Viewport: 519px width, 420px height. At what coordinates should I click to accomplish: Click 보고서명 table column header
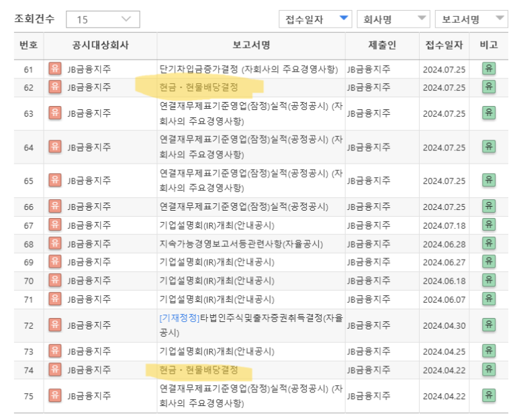tap(251, 45)
